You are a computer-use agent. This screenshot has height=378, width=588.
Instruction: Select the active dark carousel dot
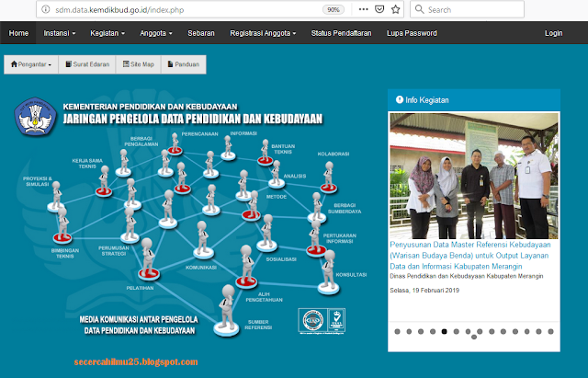pos(445,331)
